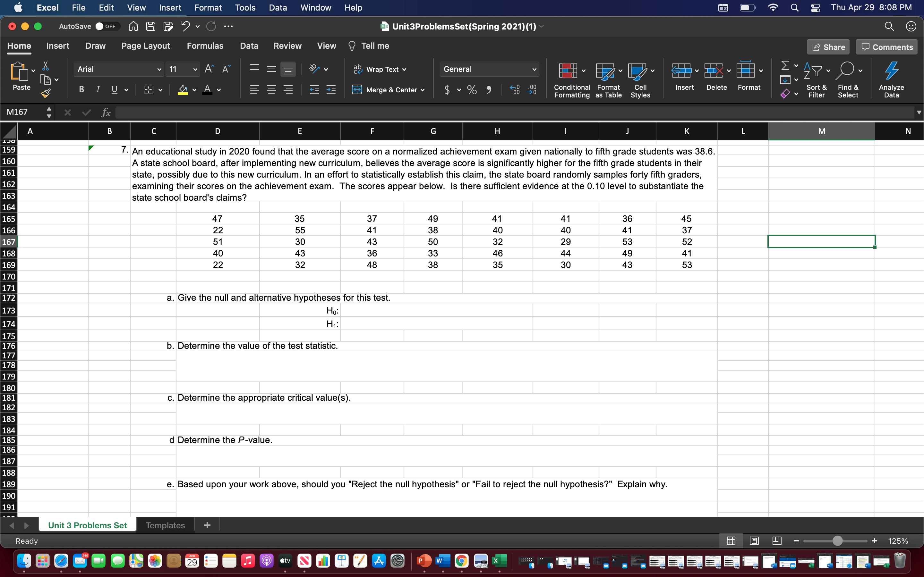The width and height of the screenshot is (924, 577).
Task: Open the Formulas ribbon tab
Action: 205,46
